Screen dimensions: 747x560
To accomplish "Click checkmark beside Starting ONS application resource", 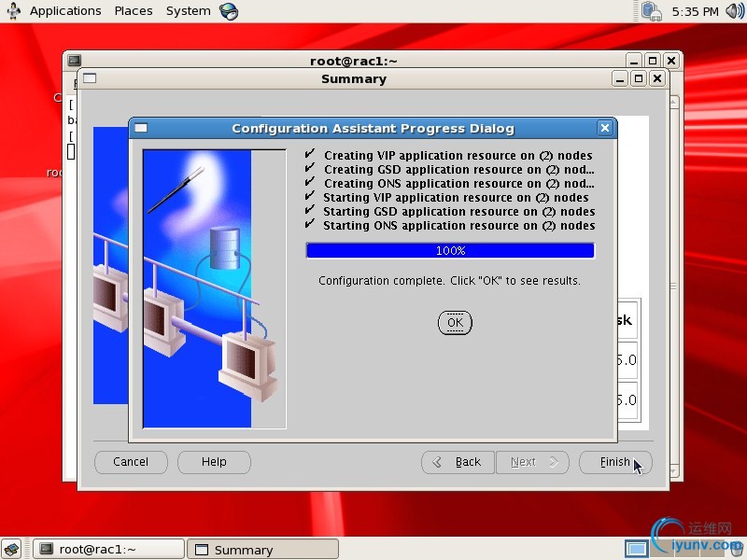I will coord(310,223).
